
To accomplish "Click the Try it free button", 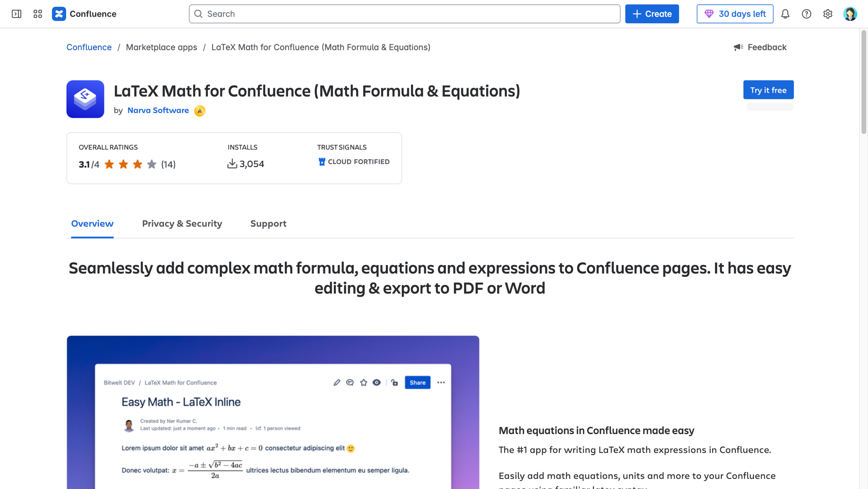I will 768,90.
